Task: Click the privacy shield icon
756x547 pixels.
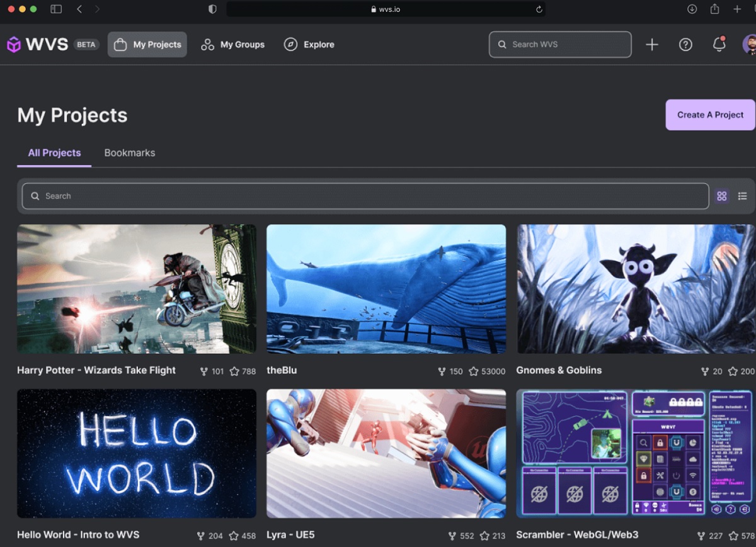Action: [x=212, y=9]
